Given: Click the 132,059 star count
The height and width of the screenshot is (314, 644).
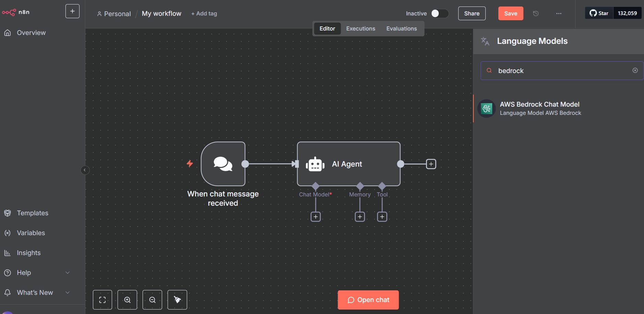Looking at the screenshot, I should click(627, 13).
